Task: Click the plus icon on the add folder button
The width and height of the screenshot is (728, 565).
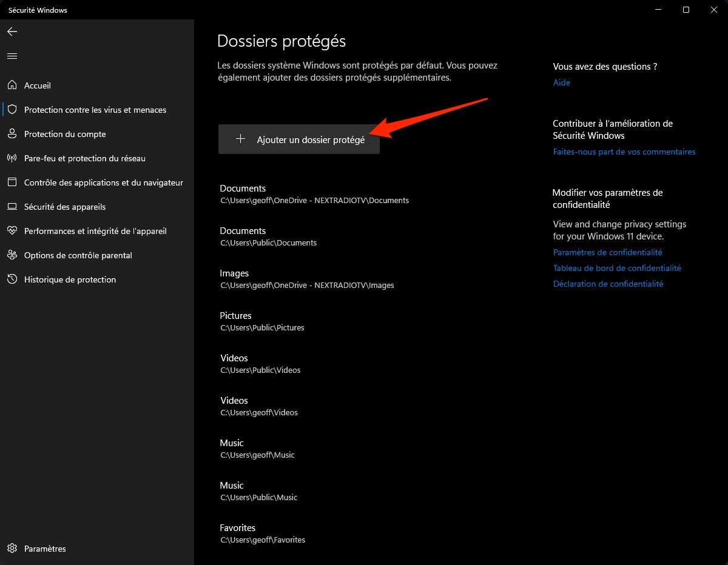Action: (x=240, y=139)
